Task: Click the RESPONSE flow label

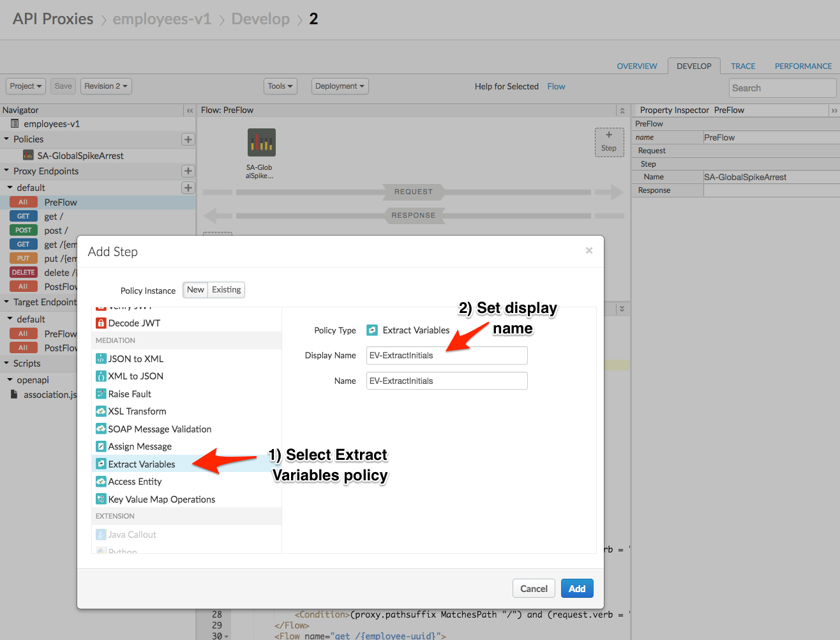Action: (x=414, y=215)
